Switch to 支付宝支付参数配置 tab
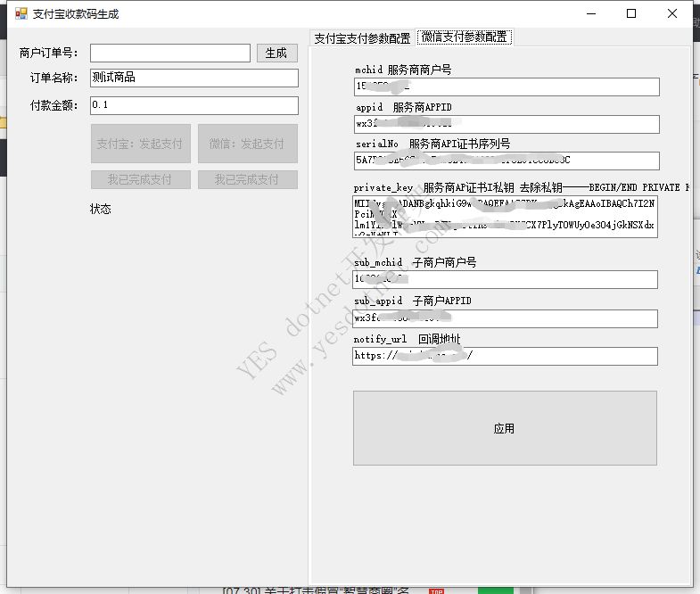 click(362, 38)
